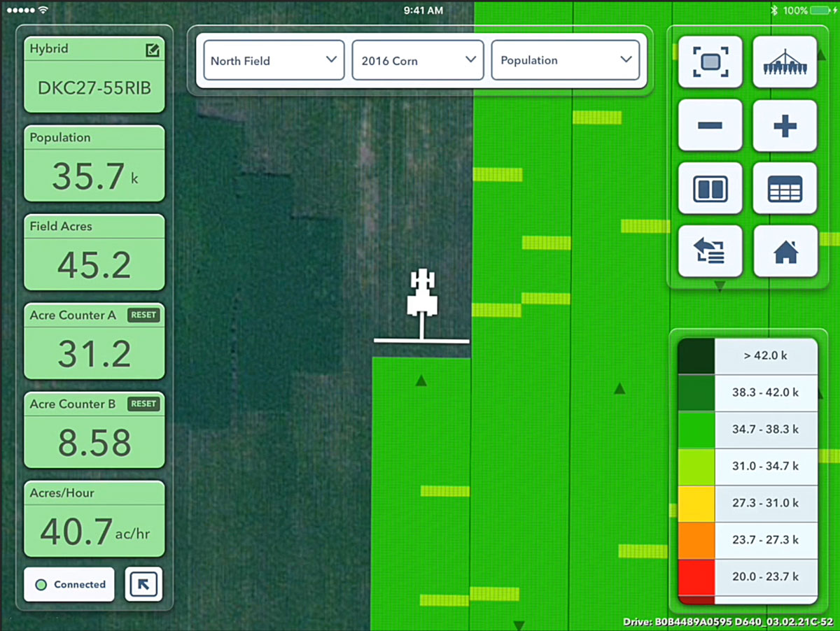Click the back-to-list arrow icon

point(710,252)
